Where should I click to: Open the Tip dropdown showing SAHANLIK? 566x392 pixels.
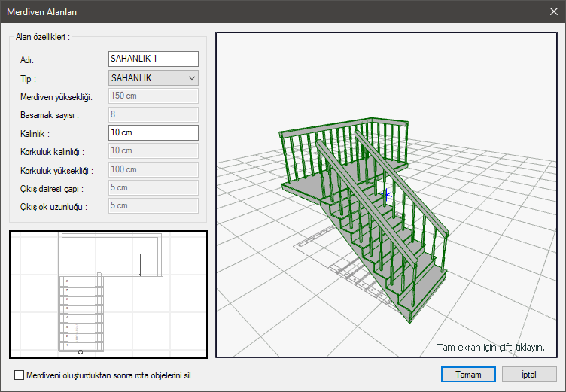(154, 77)
